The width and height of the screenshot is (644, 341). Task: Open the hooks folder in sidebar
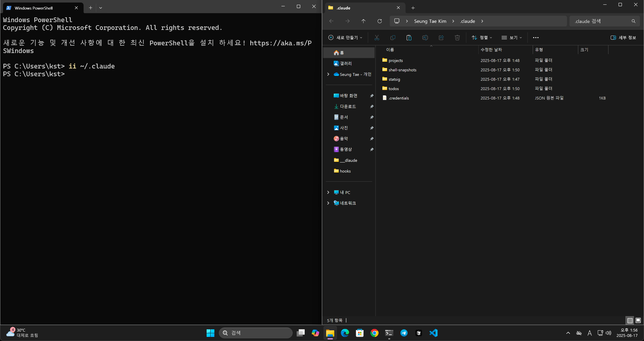click(x=349, y=171)
